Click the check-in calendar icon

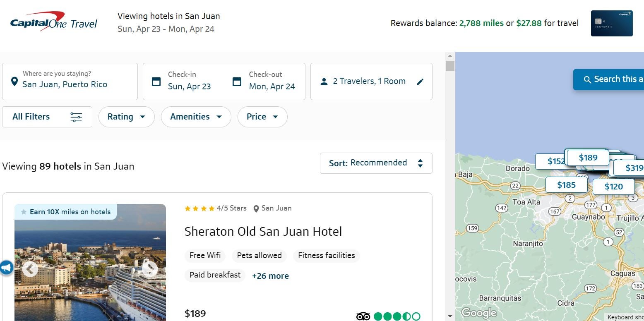pyautogui.click(x=156, y=81)
